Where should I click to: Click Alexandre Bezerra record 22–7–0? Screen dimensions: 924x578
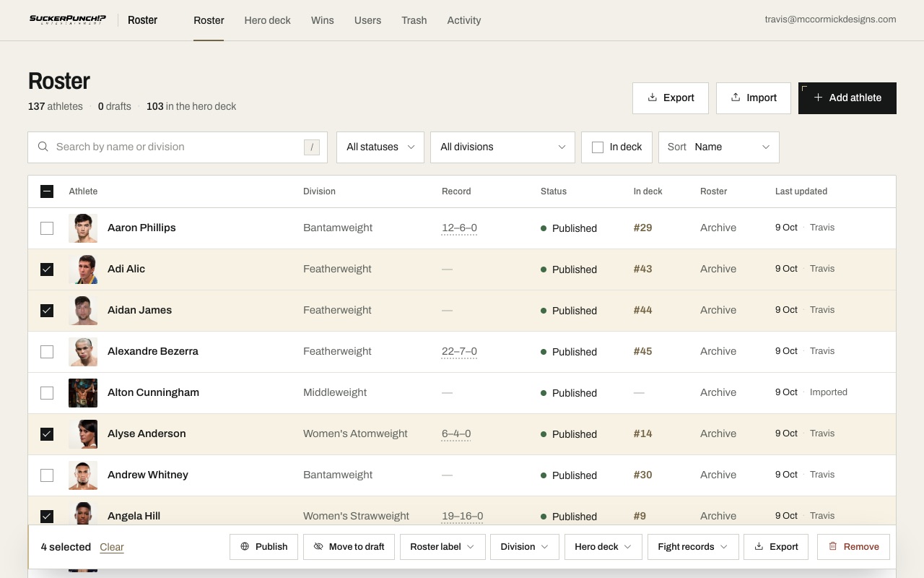click(x=459, y=351)
